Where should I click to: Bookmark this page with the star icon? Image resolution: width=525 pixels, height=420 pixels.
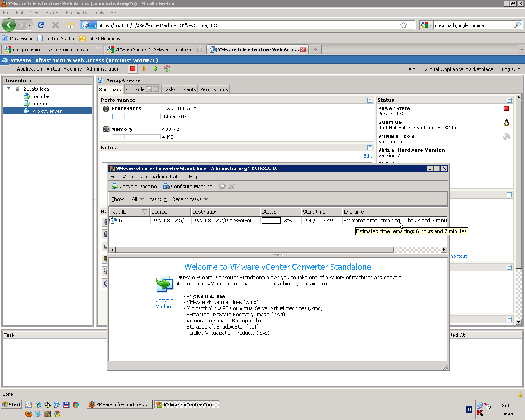click(x=404, y=25)
